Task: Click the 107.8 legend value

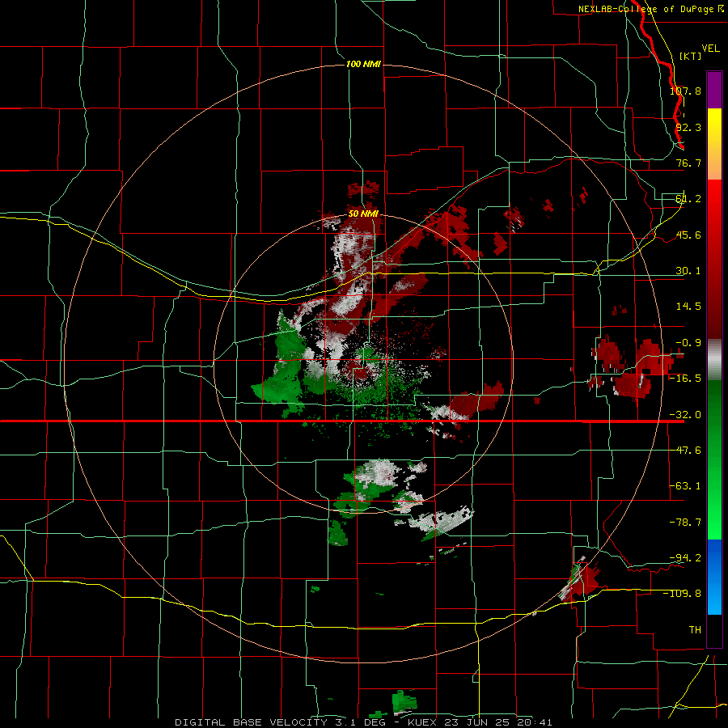Action: click(685, 91)
